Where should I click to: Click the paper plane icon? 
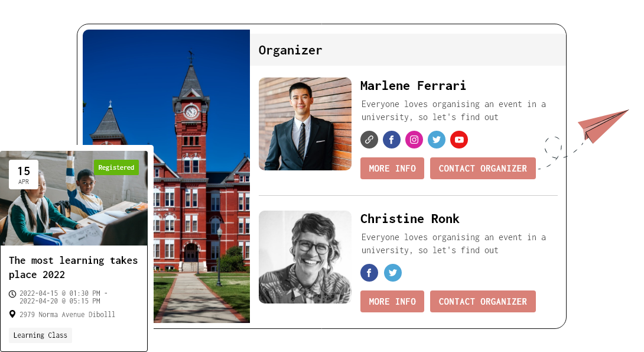[x=603, y=124]
